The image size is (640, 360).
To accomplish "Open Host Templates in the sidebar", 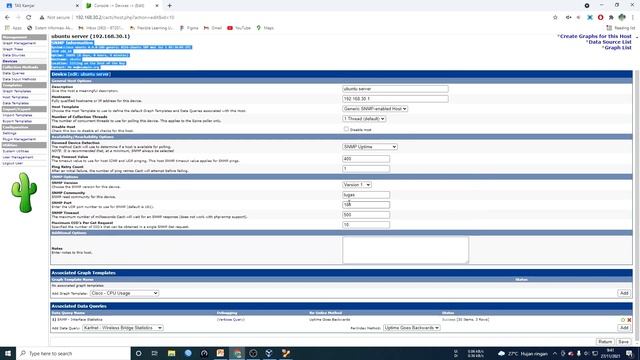I will click(16, 97).
